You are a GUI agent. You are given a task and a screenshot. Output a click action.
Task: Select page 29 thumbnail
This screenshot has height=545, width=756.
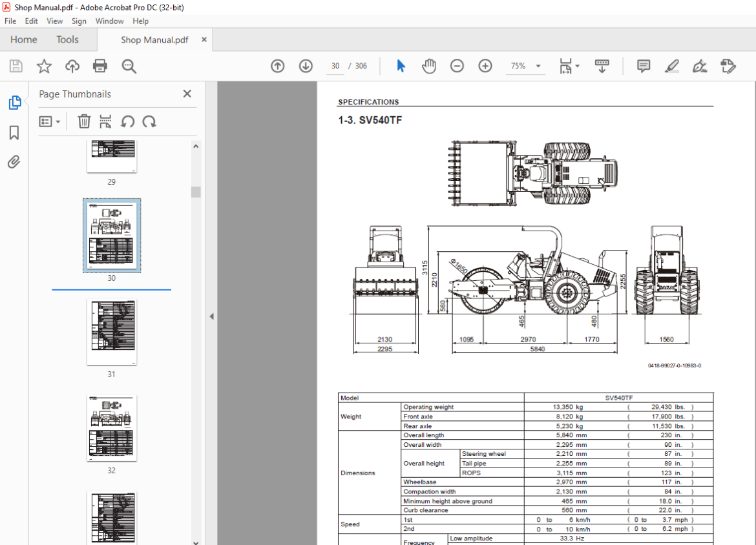pyautogui.click(x=112, y=157)
